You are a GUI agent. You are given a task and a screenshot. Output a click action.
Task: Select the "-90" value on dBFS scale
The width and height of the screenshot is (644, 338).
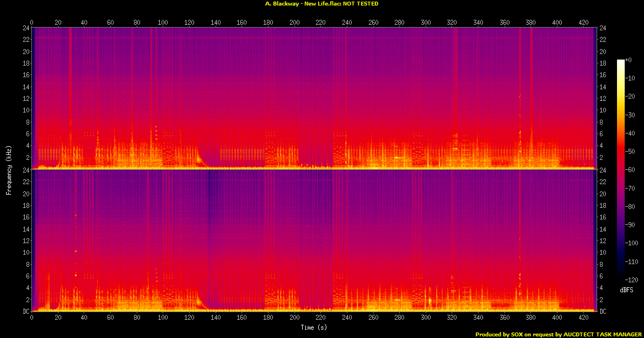click(x=630, y=224)
